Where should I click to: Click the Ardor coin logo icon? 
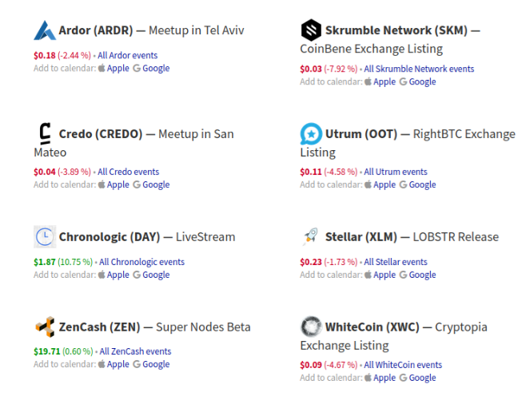point(45,31)
